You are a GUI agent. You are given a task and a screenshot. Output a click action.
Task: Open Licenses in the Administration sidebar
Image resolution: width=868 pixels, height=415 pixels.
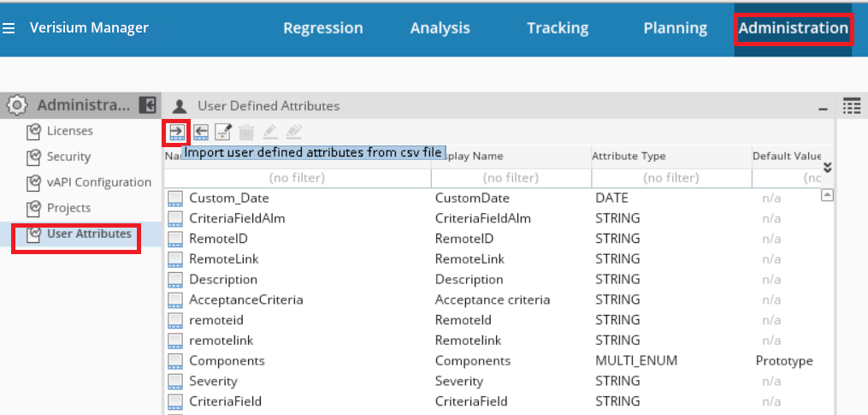(69, 131)
